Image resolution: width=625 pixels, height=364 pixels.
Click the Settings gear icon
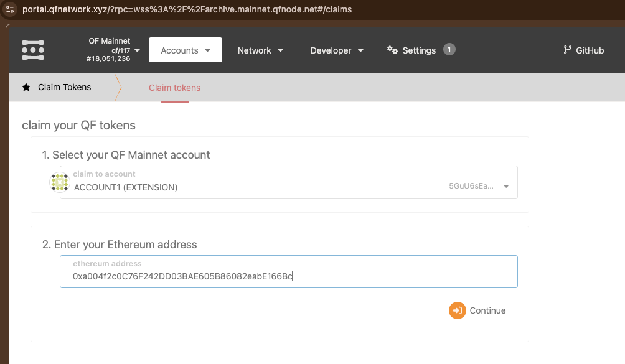392,50
